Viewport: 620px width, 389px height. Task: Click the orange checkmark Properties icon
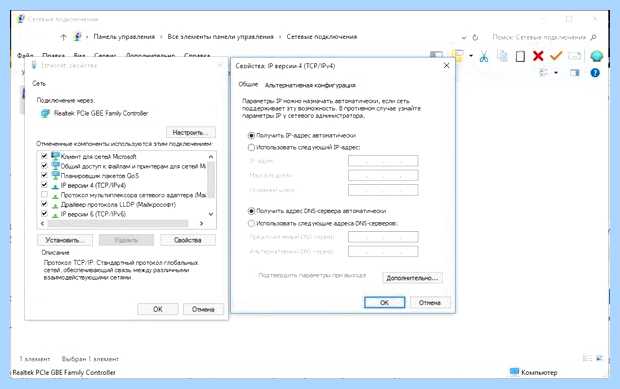(556, 56)
